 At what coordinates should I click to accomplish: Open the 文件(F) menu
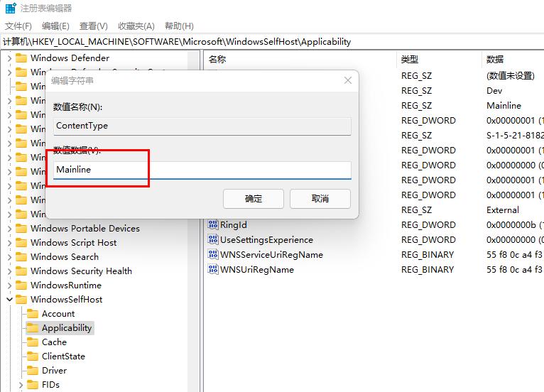tap(18, 26)
